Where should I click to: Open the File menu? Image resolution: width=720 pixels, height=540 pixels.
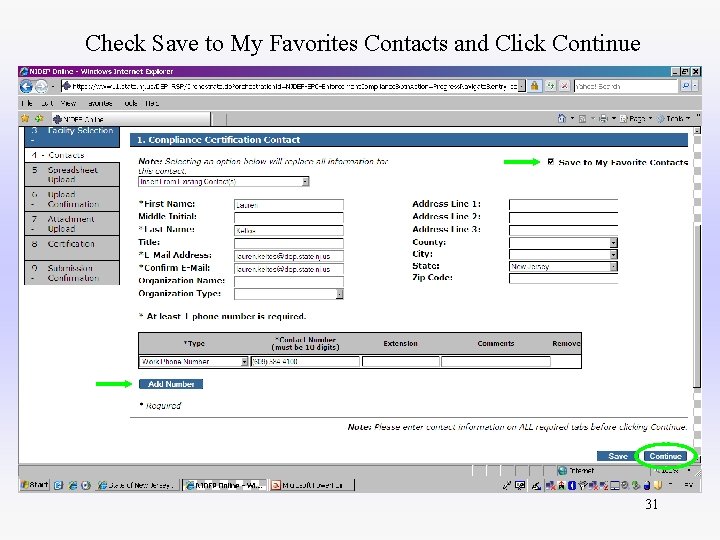coord(27,103)
